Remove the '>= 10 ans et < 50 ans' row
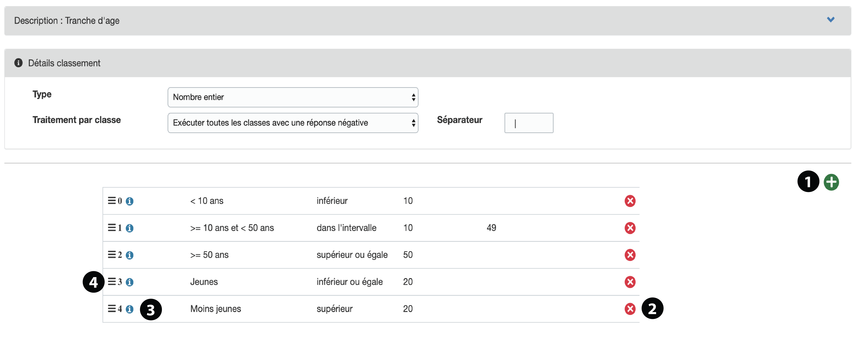This screenshot has width=868, height=341. (x=630, y=228)
